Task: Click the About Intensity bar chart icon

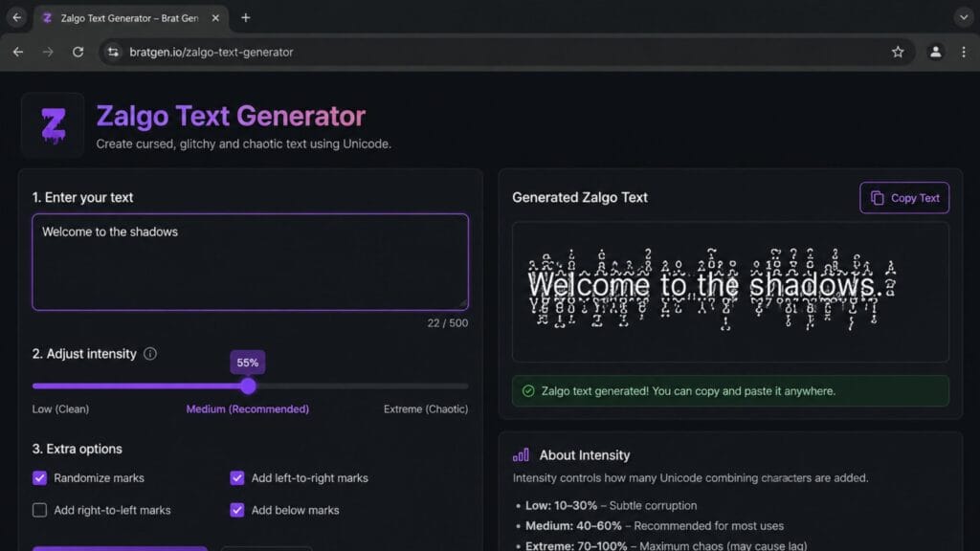Action: pos(521,454)
